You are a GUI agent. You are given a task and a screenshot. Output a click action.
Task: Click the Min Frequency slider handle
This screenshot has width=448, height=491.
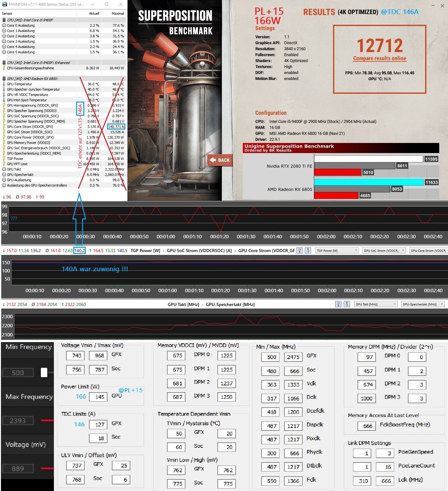pyautogui.click(x=44, y=372)
